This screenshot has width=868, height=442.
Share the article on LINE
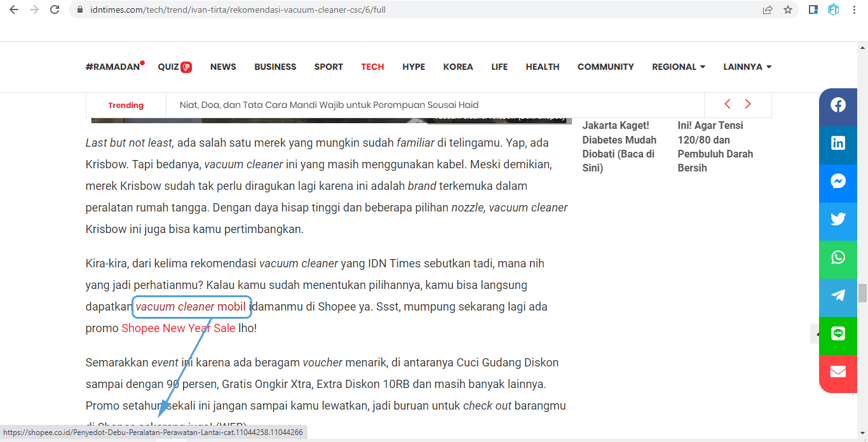[838, 334]
